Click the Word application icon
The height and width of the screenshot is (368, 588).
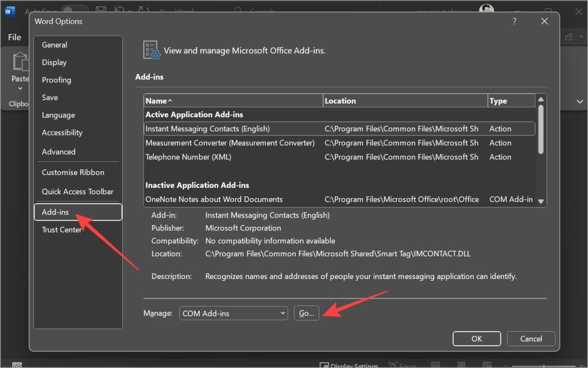[x=9, y=11]
